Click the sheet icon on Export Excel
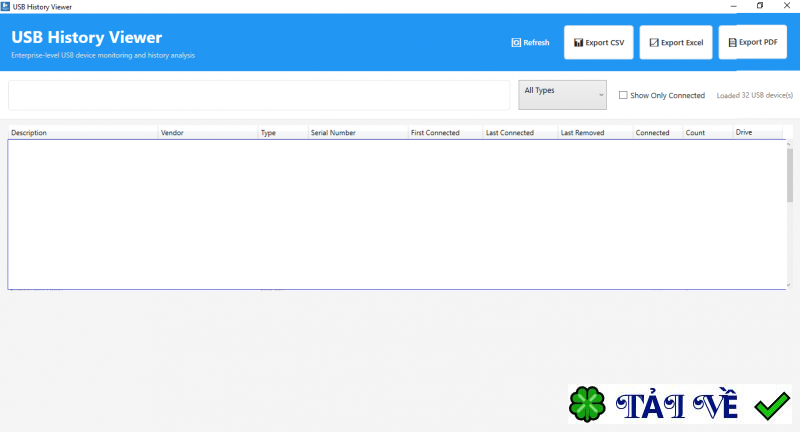The width and height of the screenshot is (800, 432). pos(654,42)
